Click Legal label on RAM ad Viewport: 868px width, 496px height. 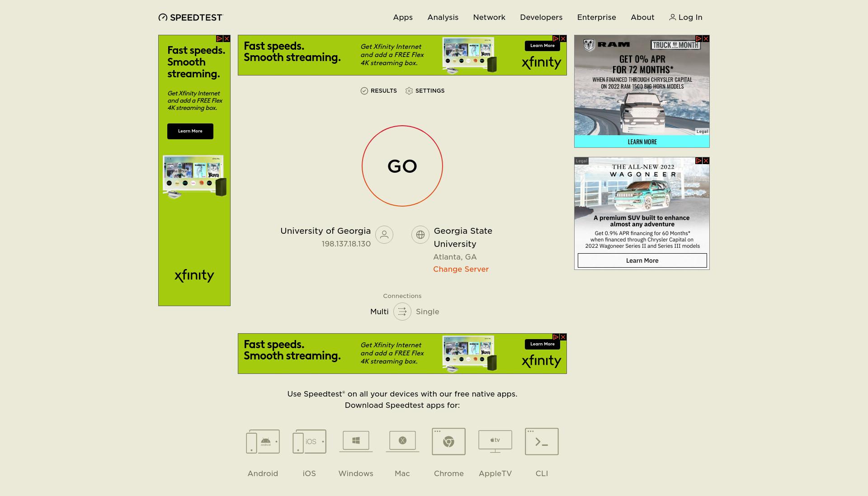pos(702,132)
